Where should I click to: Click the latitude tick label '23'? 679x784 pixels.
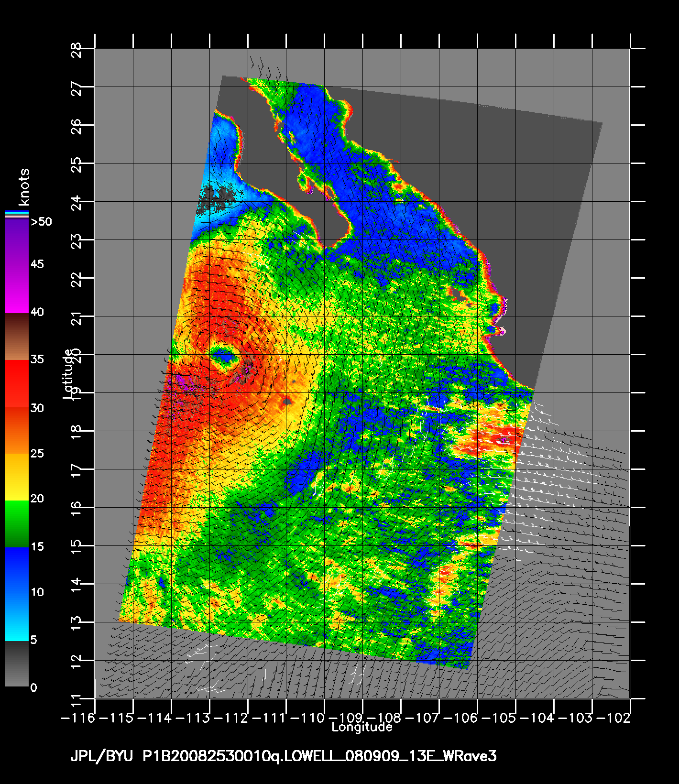[x=77, y=241]
